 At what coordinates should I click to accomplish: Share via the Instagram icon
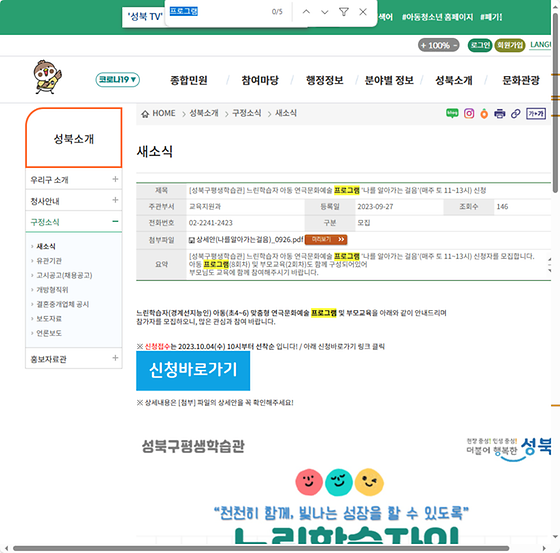(469, 114)
